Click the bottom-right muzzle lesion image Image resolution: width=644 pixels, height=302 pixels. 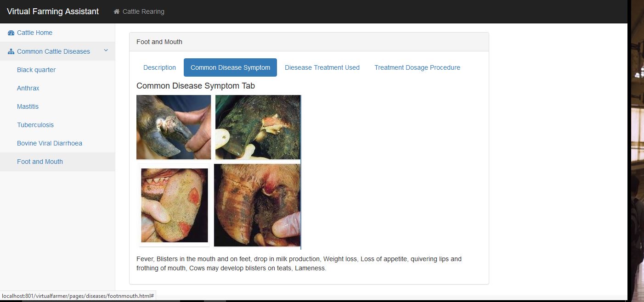pyautogui.click(x=257, y=205)
